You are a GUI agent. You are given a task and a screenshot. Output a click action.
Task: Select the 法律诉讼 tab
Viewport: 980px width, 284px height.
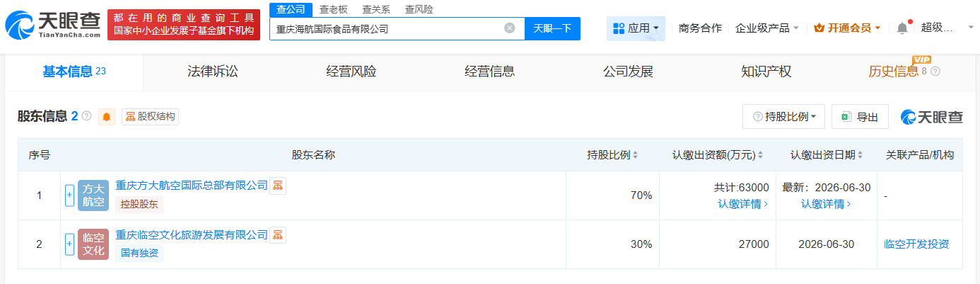(213, 72)
